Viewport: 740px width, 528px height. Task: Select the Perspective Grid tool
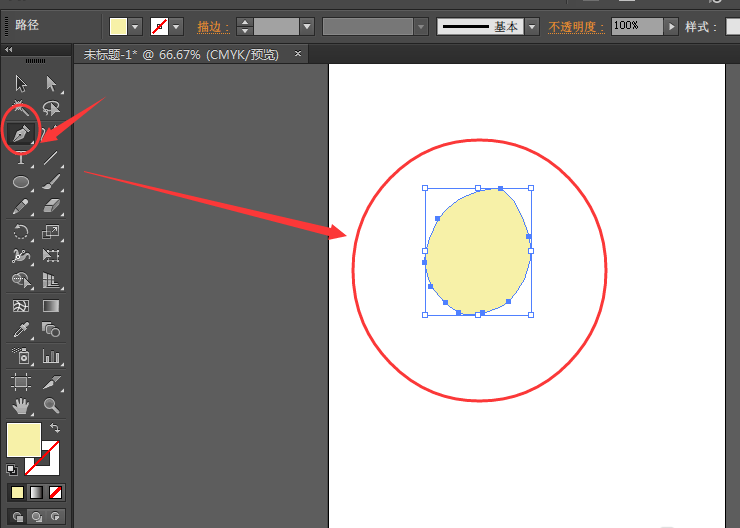(x=51, y=280)
